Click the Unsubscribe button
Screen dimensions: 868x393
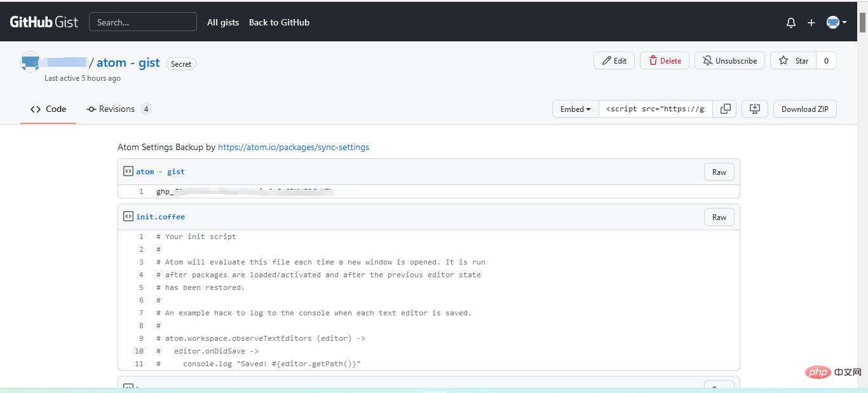pos(729,60)
